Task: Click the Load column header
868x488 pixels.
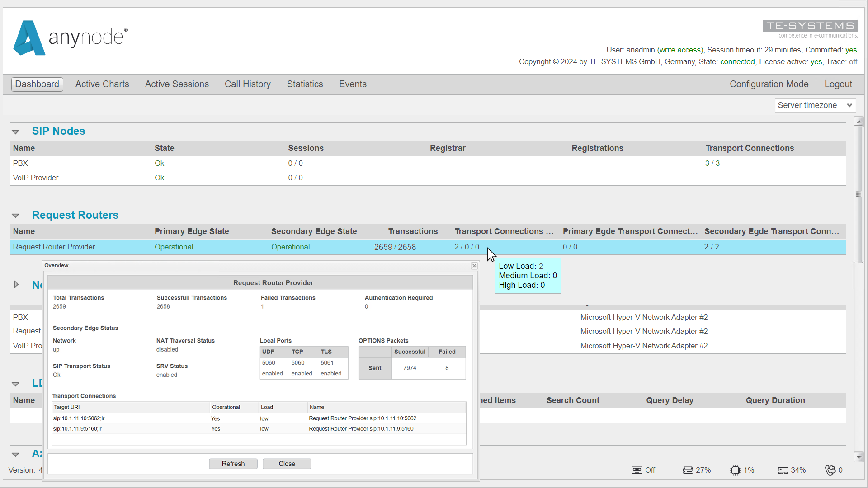Action: tap(283, 408)
